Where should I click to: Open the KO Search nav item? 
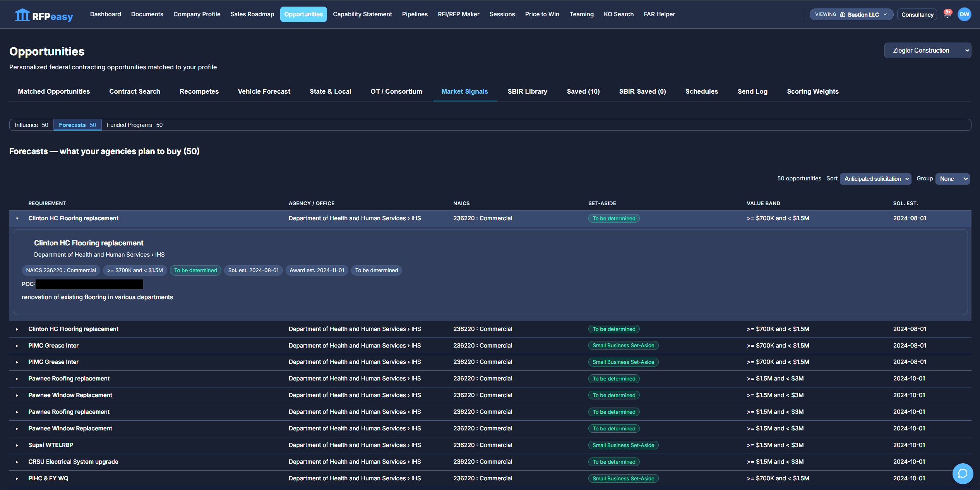pyautogui.click(x=618, y=14)
